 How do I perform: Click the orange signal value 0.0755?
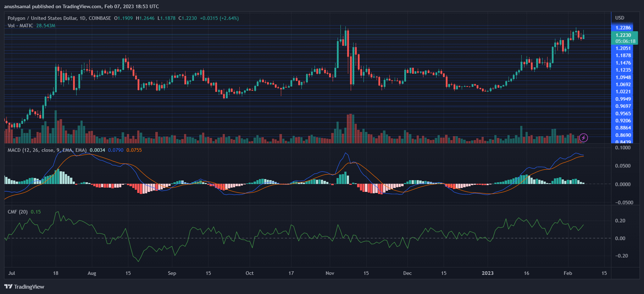(x=134, y=150)
